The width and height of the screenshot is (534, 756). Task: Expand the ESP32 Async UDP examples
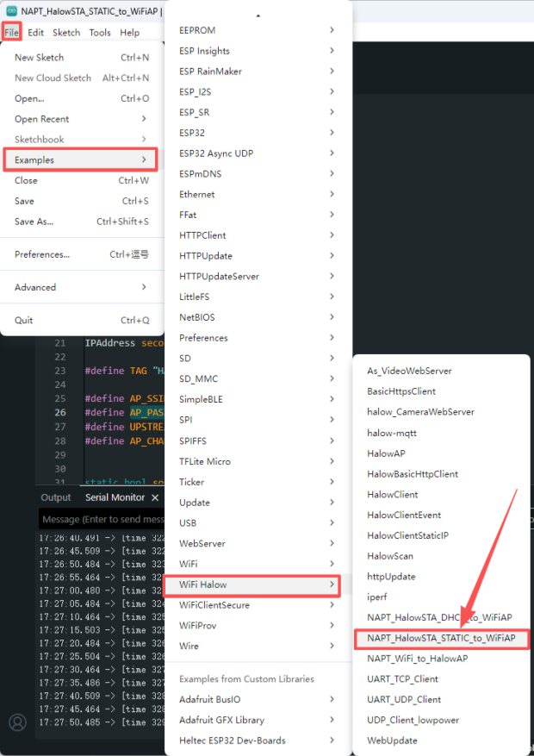(x=258, y=153)
